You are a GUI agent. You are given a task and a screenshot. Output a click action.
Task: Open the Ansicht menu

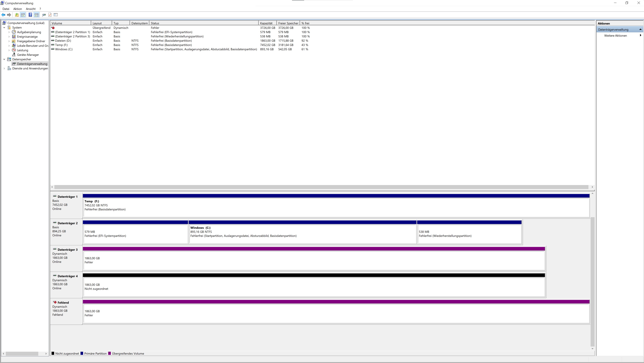(31, 9)
